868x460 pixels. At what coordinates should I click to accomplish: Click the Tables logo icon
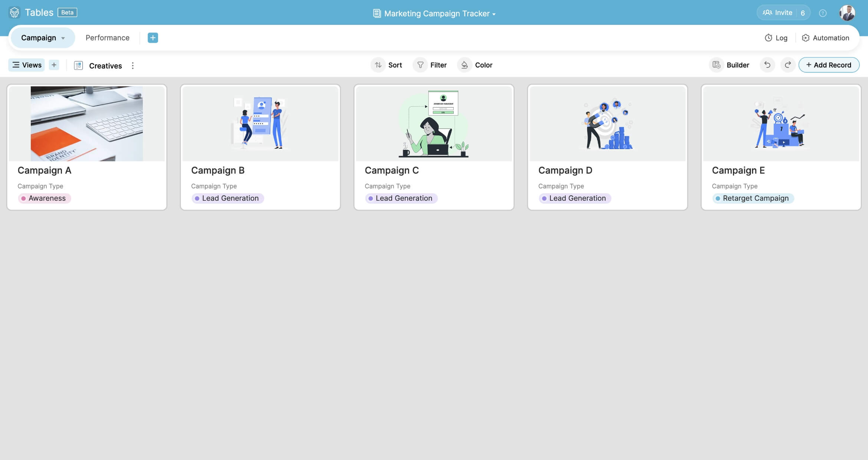click(14, 13)
